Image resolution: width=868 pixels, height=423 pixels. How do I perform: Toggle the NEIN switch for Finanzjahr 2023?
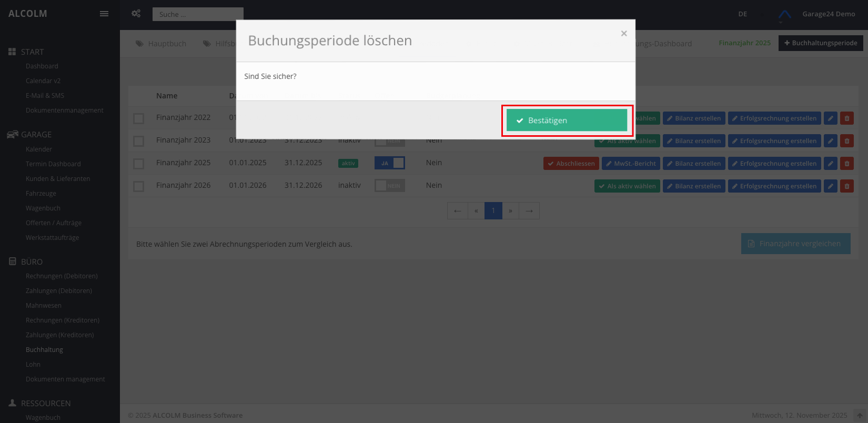pyautogui.click(x=390, y=141)
